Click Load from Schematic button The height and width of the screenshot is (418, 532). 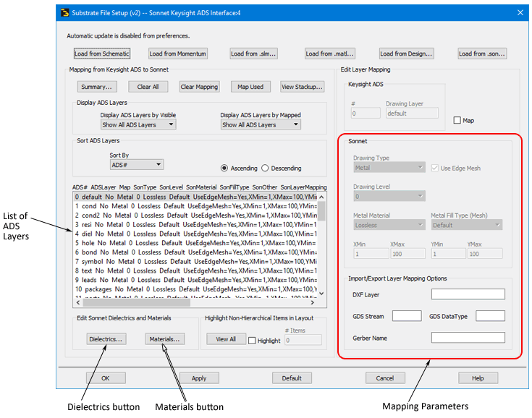(x=102, y=54)
